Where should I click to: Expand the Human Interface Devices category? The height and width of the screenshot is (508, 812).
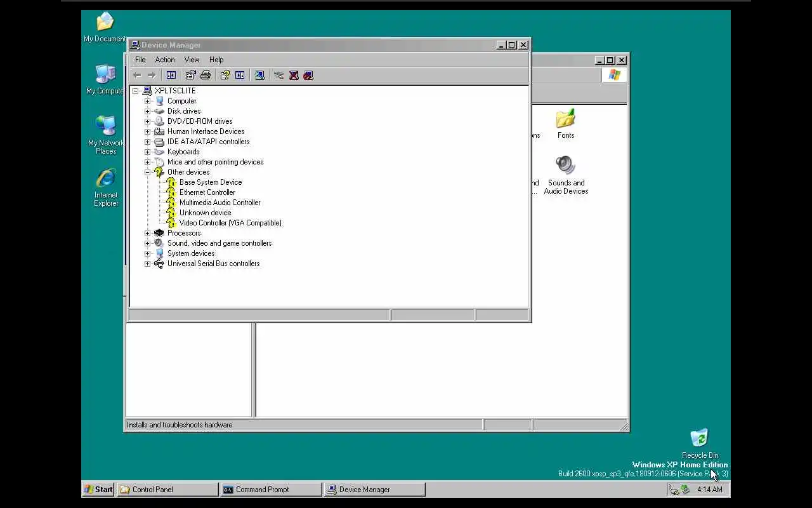point(148,131)
